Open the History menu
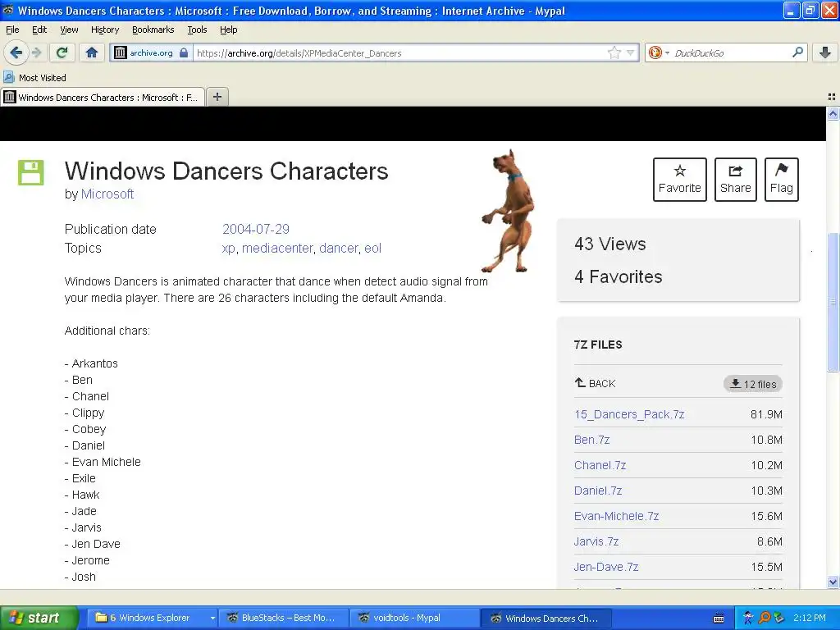840x630 pixels. tap(104, 30)
